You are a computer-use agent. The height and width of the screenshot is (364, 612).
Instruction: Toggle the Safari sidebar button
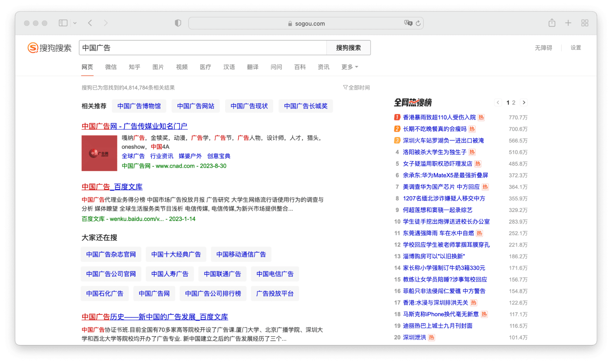(63, 23)
